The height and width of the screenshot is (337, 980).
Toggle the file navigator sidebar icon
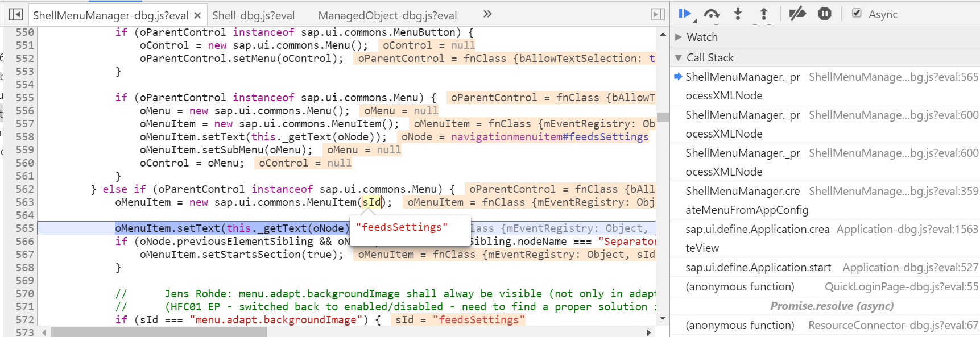(16, 15)
